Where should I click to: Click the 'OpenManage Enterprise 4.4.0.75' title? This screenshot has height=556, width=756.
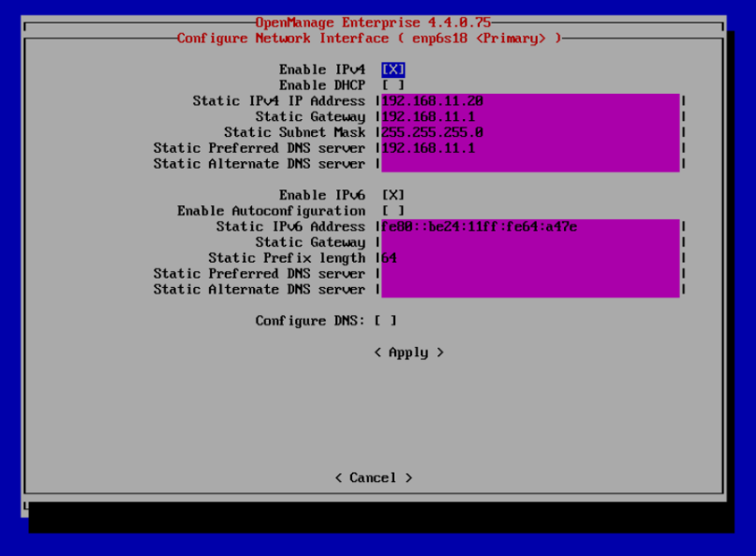pos(373,23)
